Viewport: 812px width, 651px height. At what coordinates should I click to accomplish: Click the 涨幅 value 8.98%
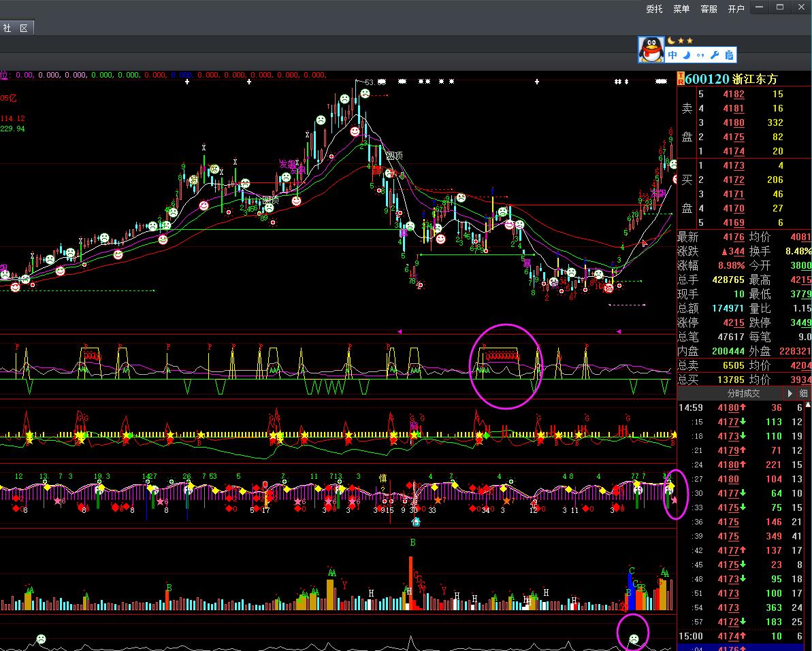[x=731, y=265]
